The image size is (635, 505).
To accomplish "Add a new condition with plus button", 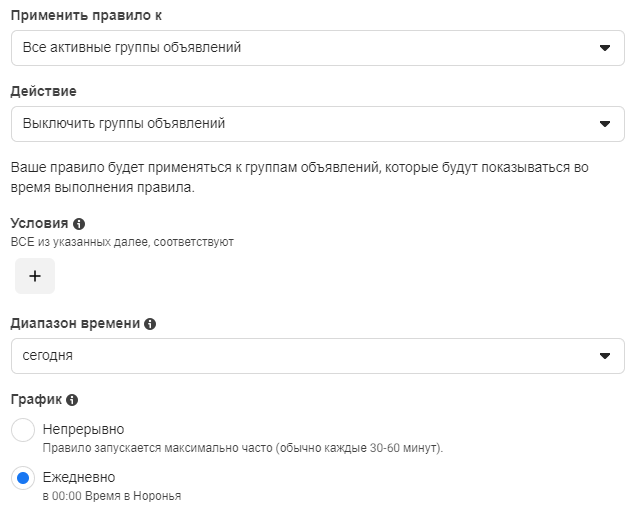I will 35,276.
